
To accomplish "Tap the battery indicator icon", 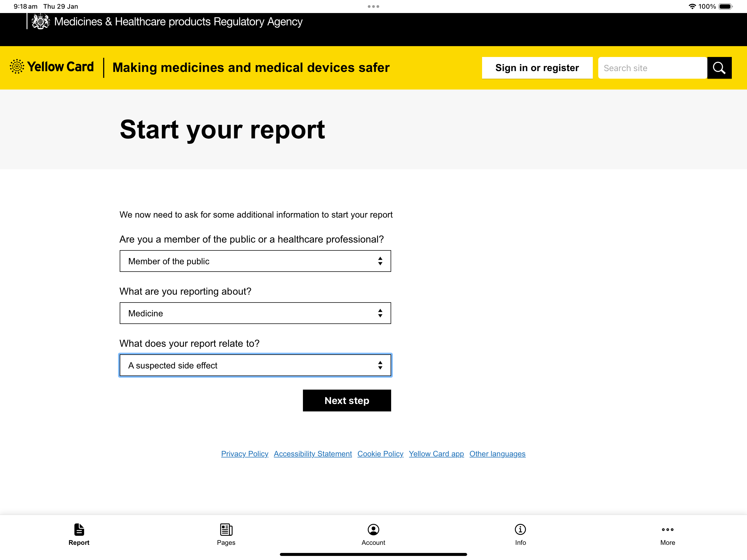I will (x=725, y=7).
